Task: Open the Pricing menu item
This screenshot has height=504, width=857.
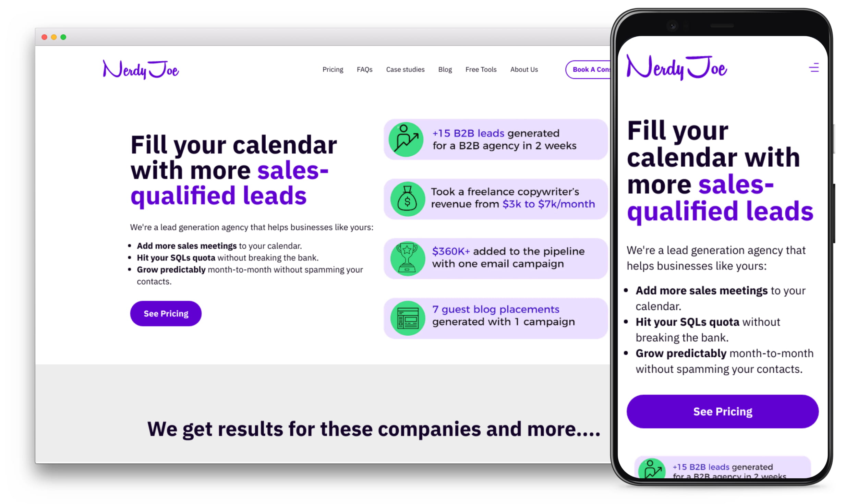Action: pyautogui.click(x=333, y=69)
